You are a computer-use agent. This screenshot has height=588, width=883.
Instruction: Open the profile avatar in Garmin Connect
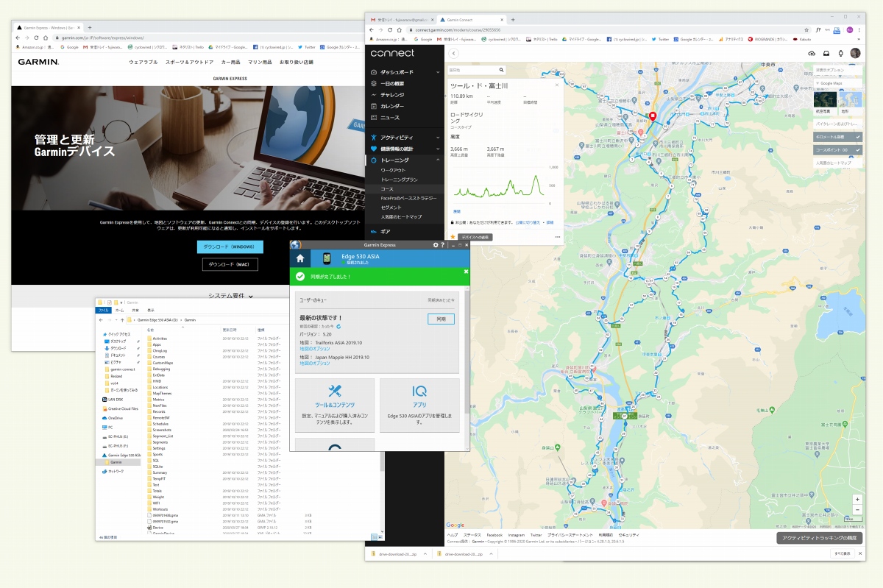pos(855,53)
